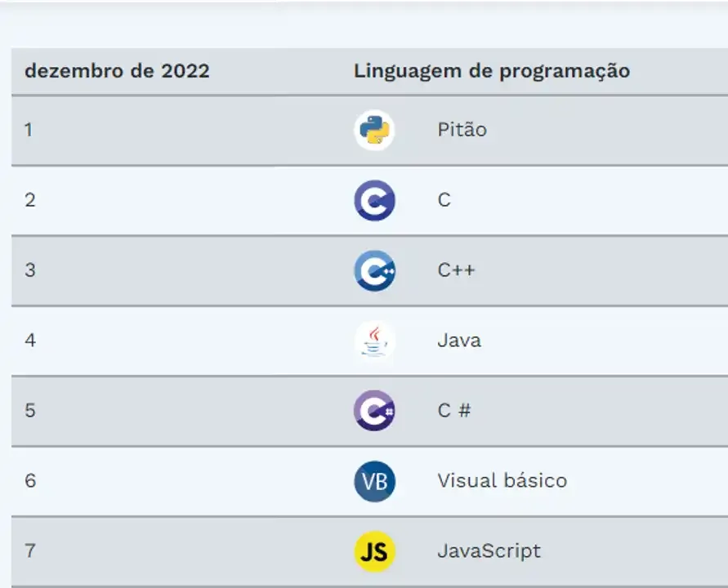Click rank number 7 cell

pos(29,551)
